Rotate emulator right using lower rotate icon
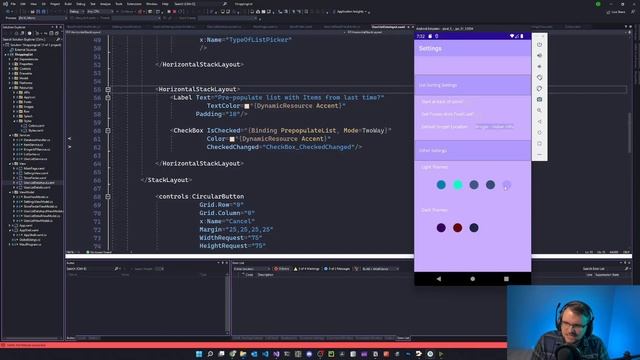Viewport: 640px width, 360px height. point(539,88)
